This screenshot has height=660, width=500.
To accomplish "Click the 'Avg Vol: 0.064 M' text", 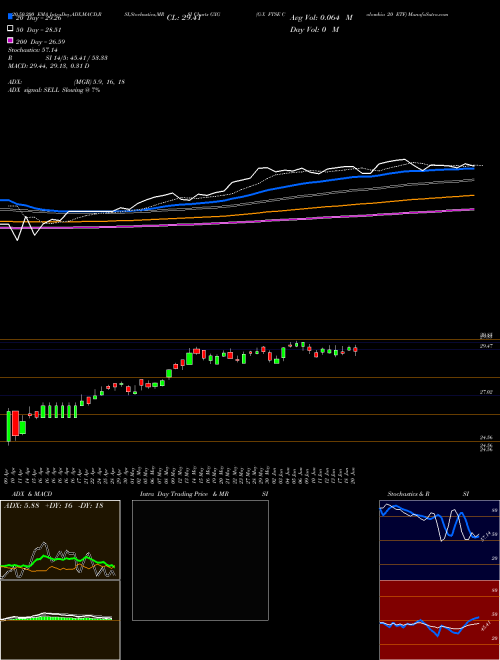I will point(321,18).
